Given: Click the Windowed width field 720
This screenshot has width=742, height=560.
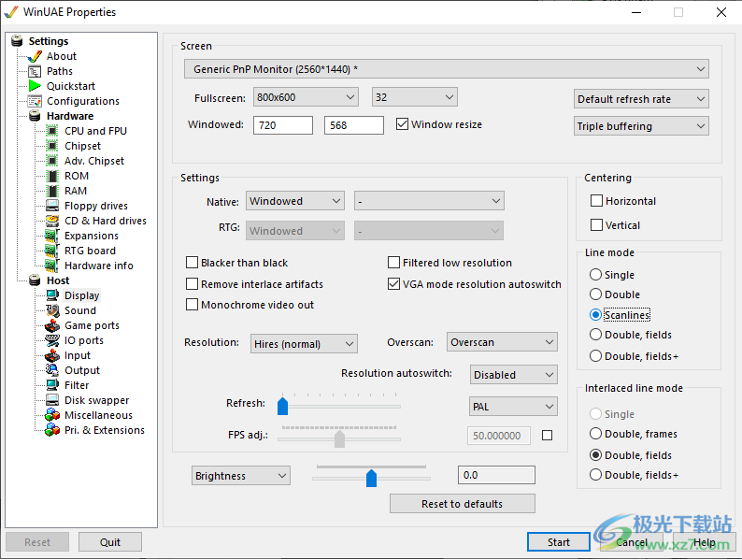Looking at the screenshot, I should tap(283, 125).
